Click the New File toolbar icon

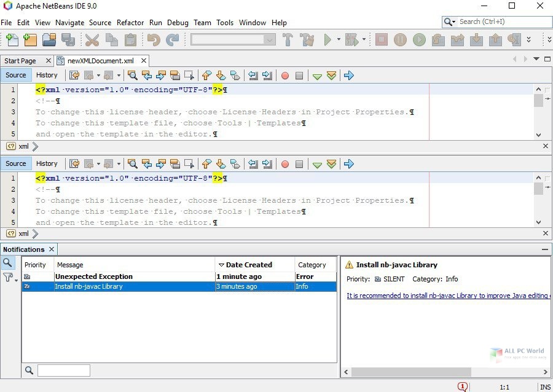point(12,39)
